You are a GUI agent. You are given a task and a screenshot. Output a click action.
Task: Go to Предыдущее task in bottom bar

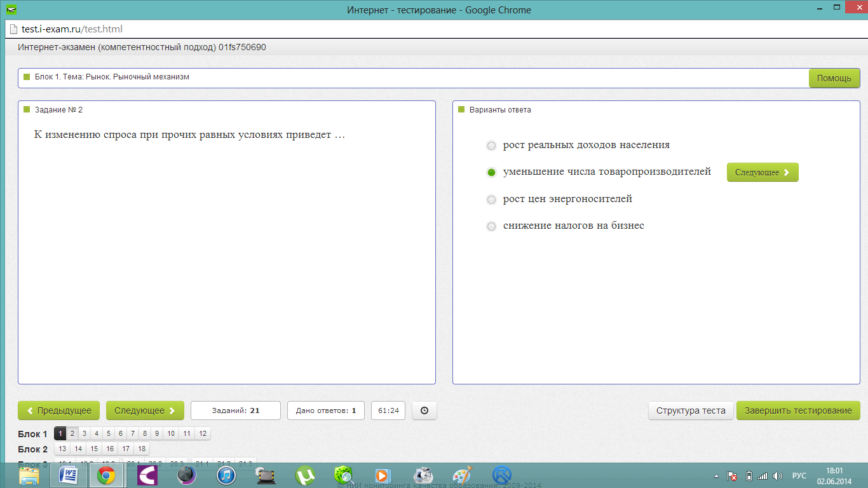(58, 410)
